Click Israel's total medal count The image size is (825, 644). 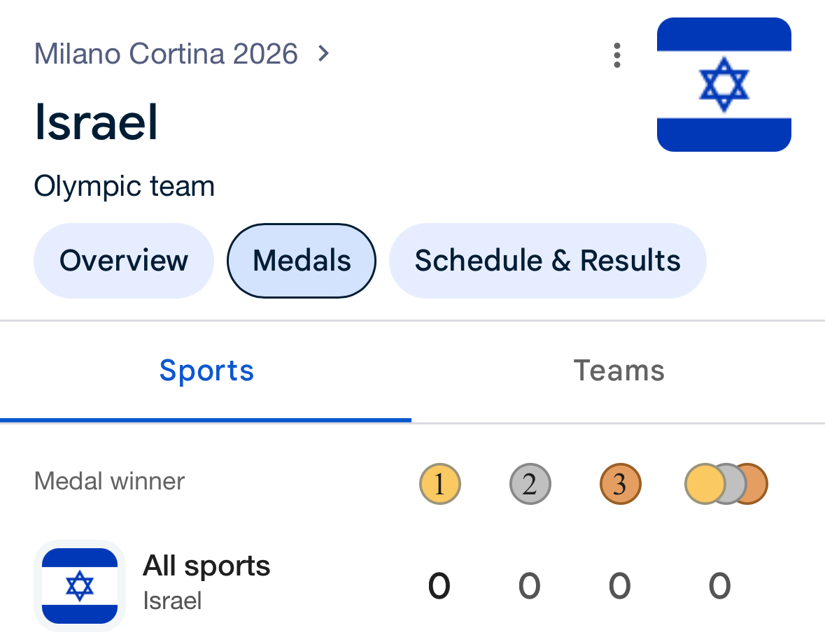click(720, 586)
